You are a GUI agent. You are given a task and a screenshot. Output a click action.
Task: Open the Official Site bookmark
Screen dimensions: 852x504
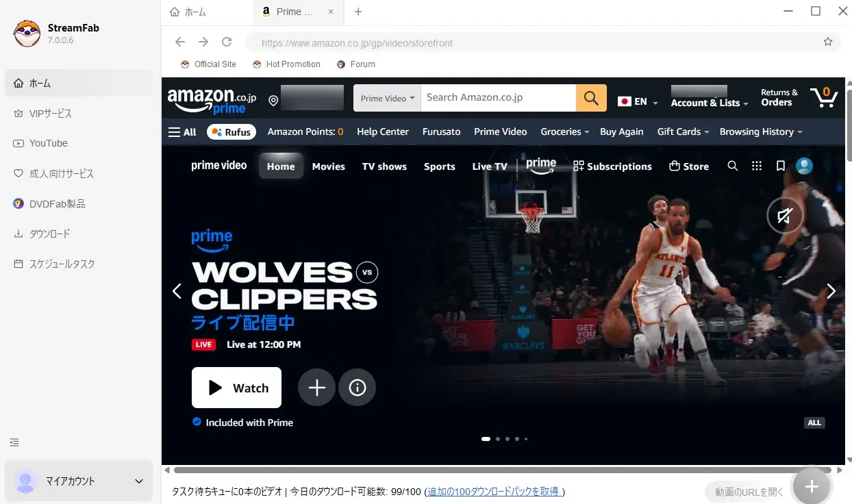[x=208, y=64]
